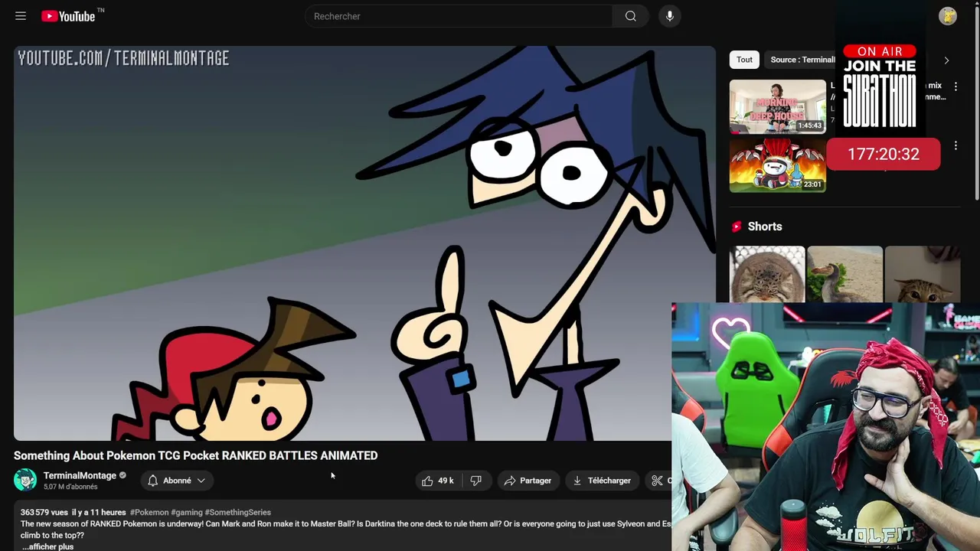Open options menu for second suggested video
The image size is (980, 551).
pyautogui.click(x=955, y=145)
